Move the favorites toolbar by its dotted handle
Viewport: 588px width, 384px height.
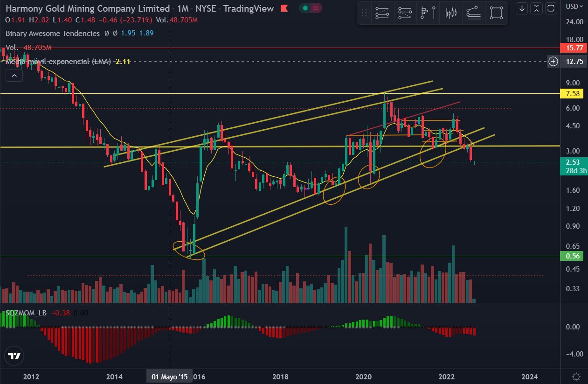pyautogui.click(x=365, y=14)
